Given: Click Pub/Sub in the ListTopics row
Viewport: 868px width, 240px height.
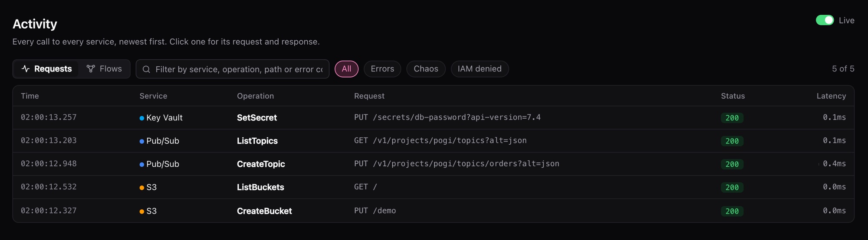Looking at the screenshot, I should (x=163, y=141).
